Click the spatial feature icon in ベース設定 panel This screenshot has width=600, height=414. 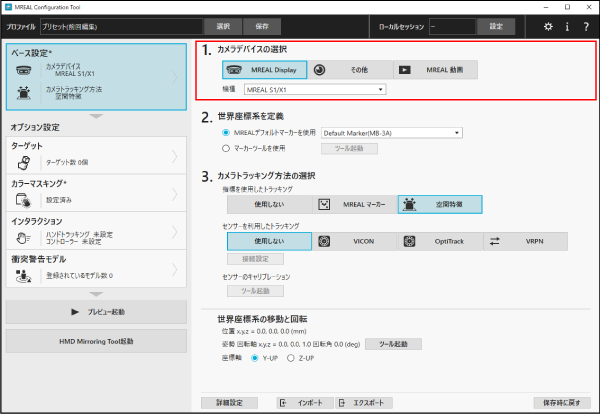pyautogui.click(x=24, y=93)
